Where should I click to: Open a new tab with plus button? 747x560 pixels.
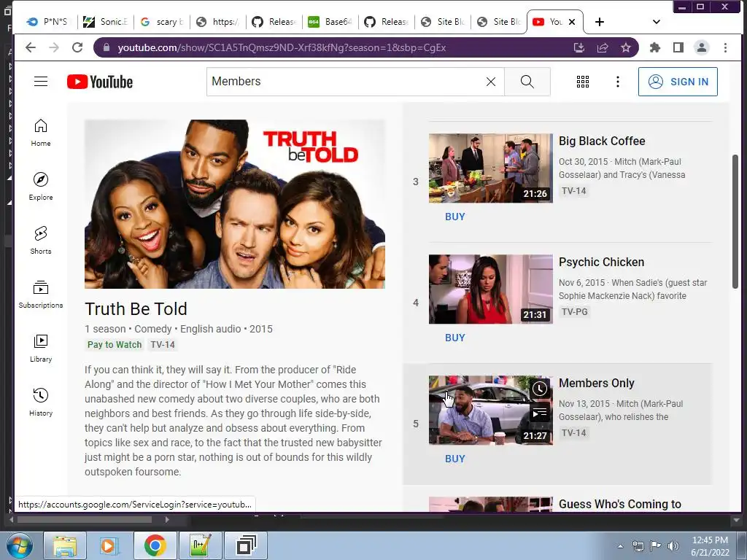click(600, 22)
